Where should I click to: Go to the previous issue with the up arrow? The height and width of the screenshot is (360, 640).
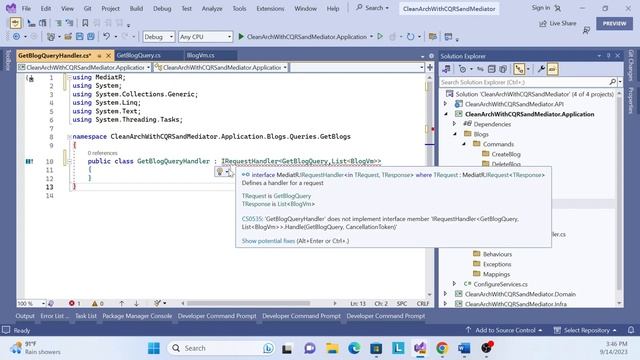[x=122, y=303]
